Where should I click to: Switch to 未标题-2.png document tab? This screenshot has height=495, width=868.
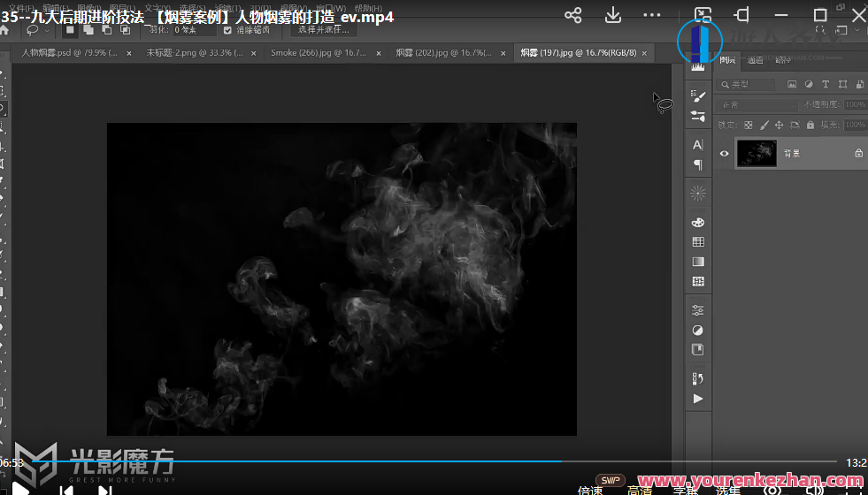[x=195, y=53]
